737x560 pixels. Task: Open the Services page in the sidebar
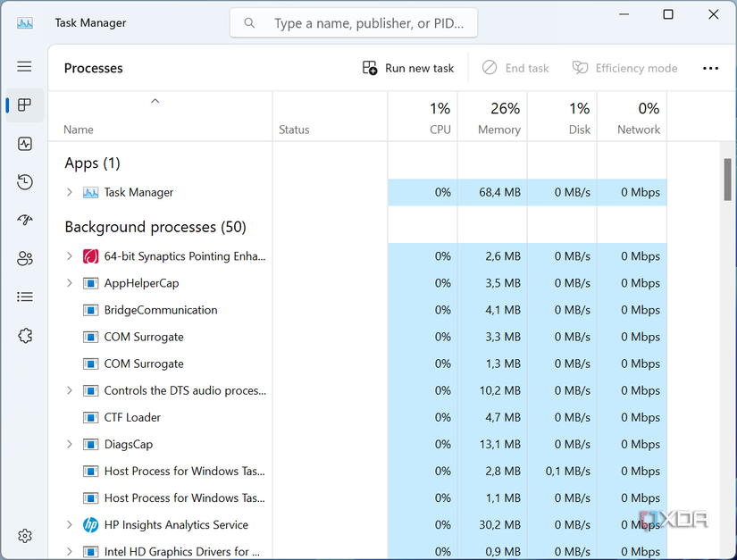coord(24,335)
